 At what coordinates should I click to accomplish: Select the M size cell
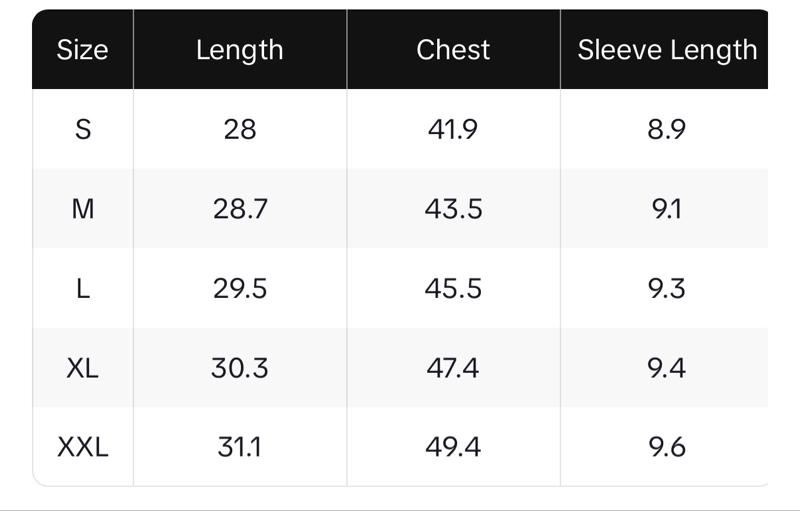coord(83,209)
